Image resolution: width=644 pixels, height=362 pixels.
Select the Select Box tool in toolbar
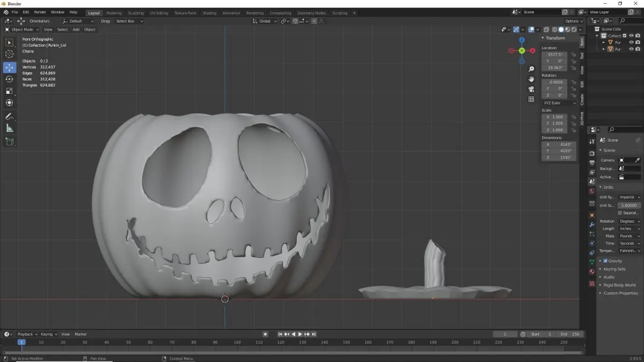pos(9,42)
